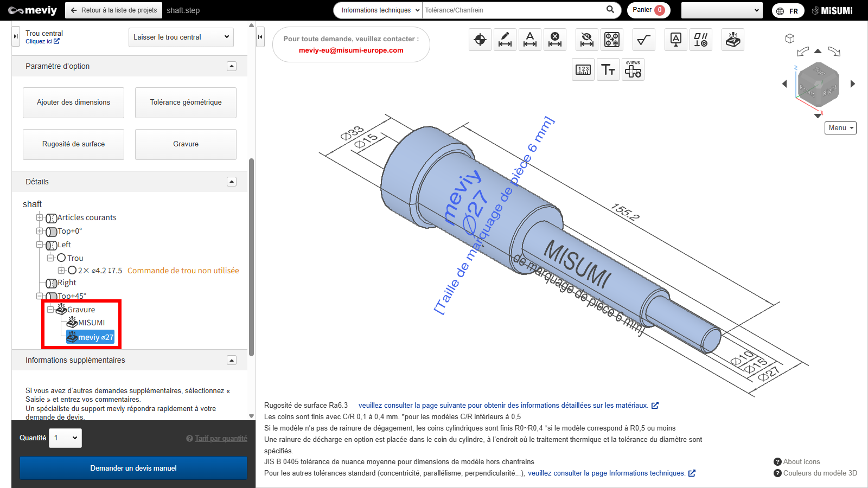Viewport: 868px width, 488px height.
Task: Select the pencil edit-dimension tool
Action: 505,40
